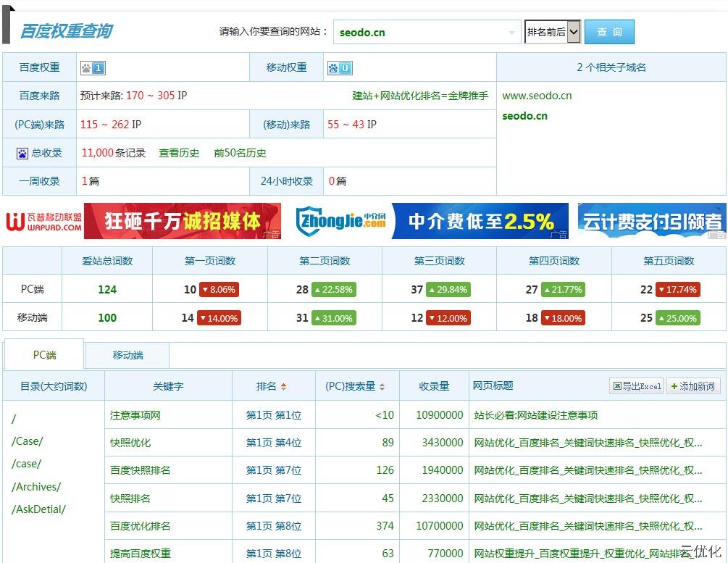Open the 排名前后 dropdown

pyautogui.click(x=553, y=32)
